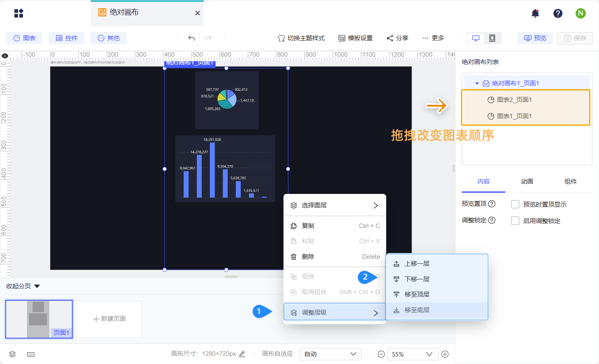Zoom out with minus circle icon
599x364 pixels.
[x=381, y=354]
